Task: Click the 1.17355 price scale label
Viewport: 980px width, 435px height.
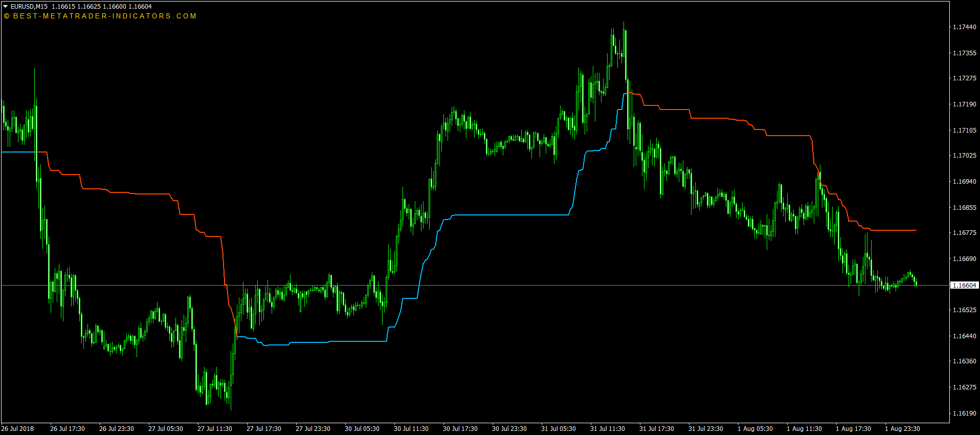Action: 964,53
